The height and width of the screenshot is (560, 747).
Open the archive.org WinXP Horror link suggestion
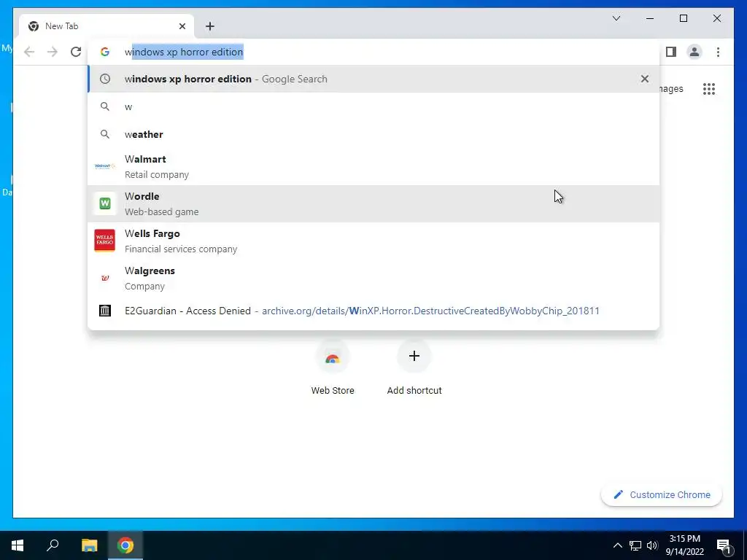[373, 311]
